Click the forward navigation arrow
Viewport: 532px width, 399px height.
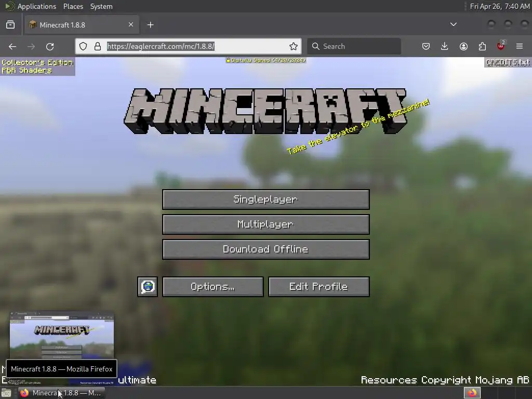(31, 46)
